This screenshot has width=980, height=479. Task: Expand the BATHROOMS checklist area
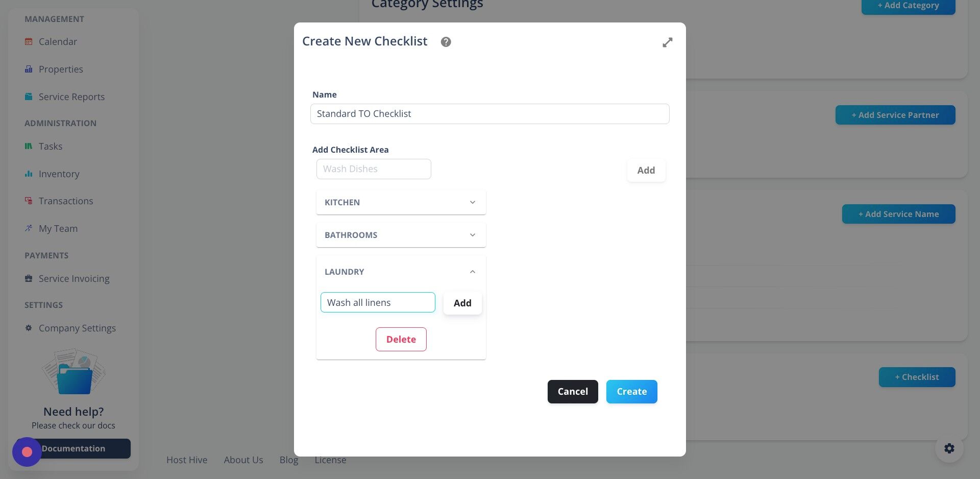point(401,235)
